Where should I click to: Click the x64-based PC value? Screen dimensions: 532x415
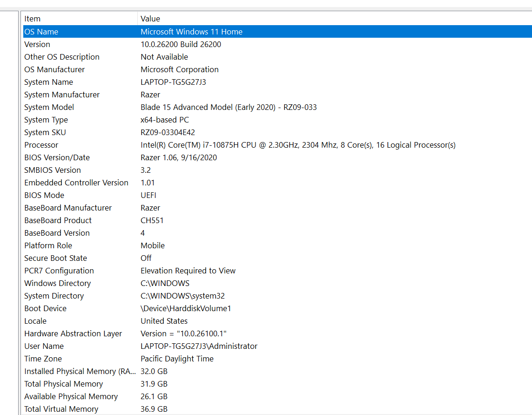point(165,120)
